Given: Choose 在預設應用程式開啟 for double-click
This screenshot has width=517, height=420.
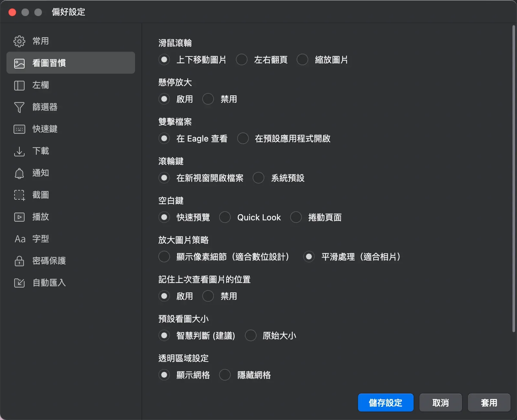Looking at the screenshot, I should coord(243,139).
